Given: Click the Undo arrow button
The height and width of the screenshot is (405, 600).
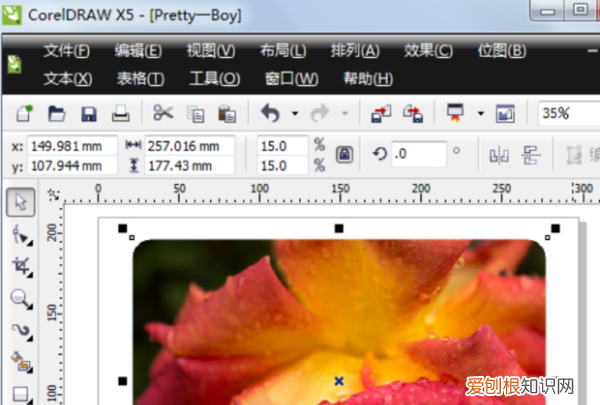Looking at the screenshot, I should click(x=270, y=114).
